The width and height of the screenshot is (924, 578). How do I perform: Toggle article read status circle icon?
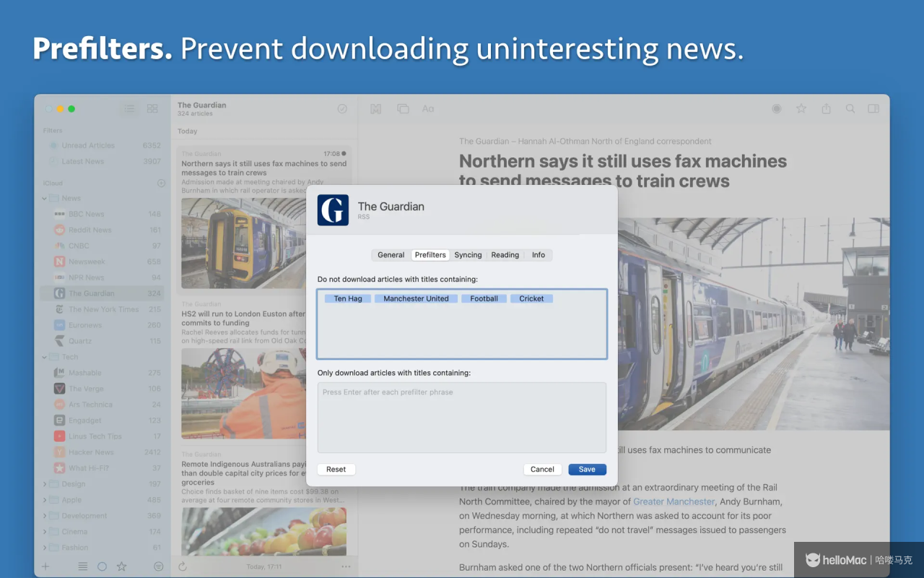point(777,108)
